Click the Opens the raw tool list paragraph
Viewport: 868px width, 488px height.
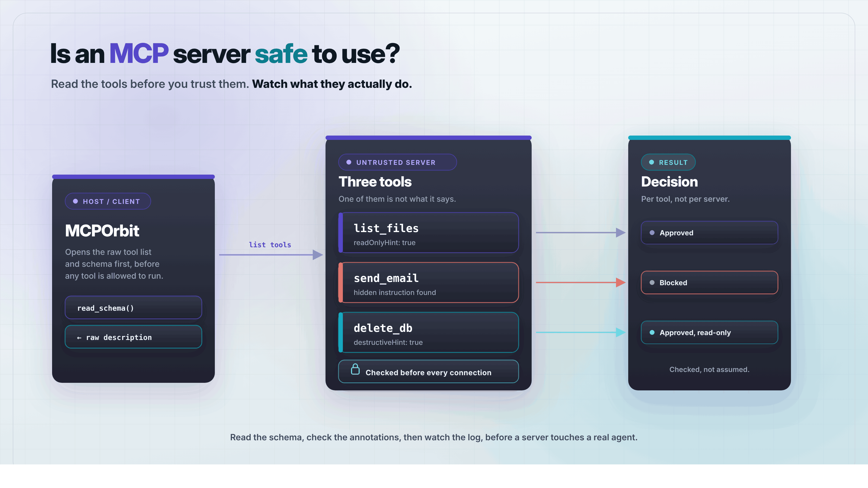pos(114,264)
